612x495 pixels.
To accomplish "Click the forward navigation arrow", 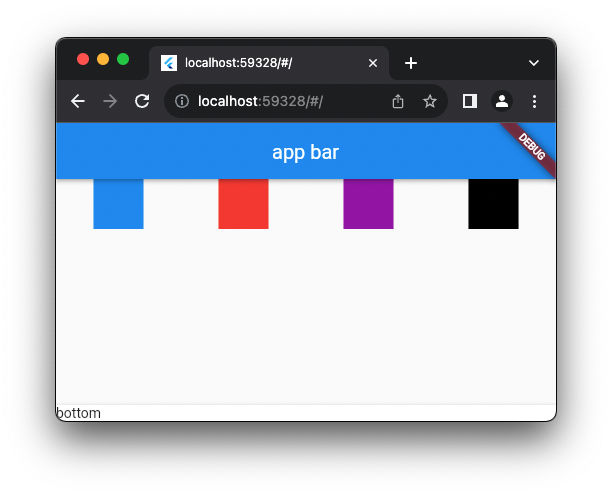I will point(110,101).
